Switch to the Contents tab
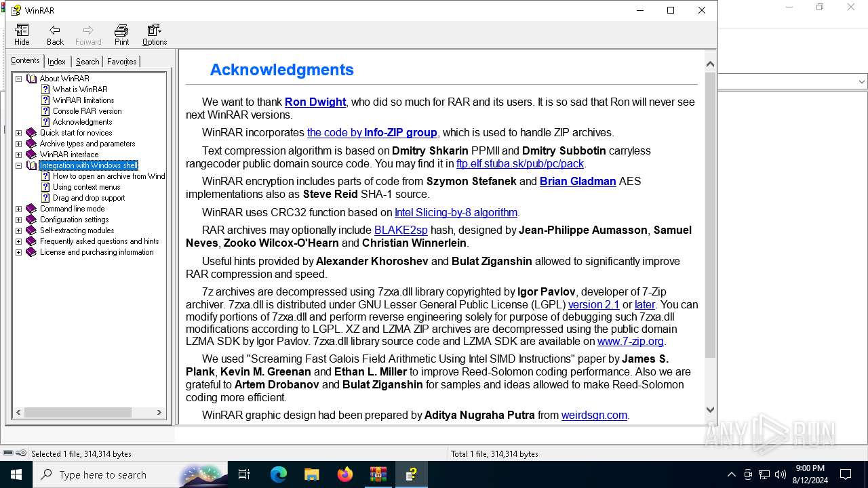 (25, 60)
